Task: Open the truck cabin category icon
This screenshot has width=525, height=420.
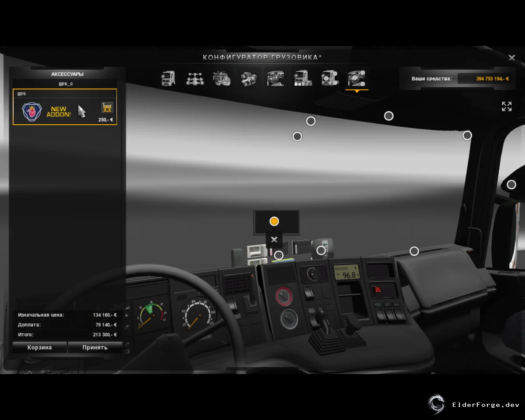Action: coord(168,78)
